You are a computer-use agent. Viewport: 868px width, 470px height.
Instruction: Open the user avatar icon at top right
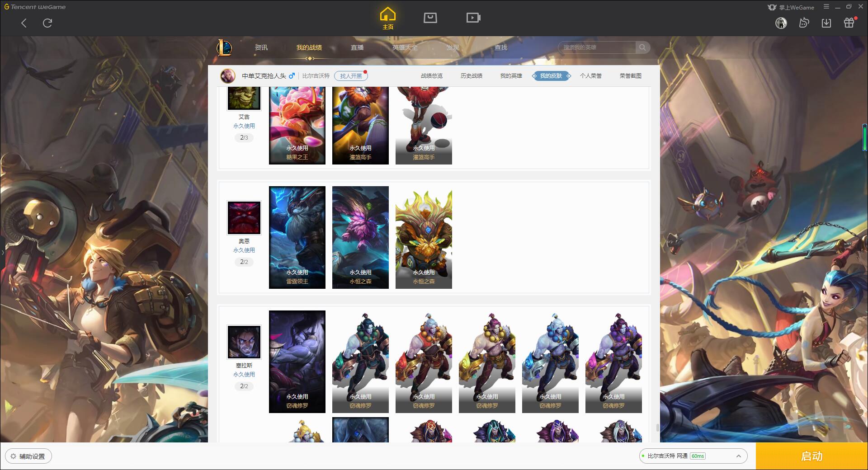pyautogui.click(x=781, y=23)
